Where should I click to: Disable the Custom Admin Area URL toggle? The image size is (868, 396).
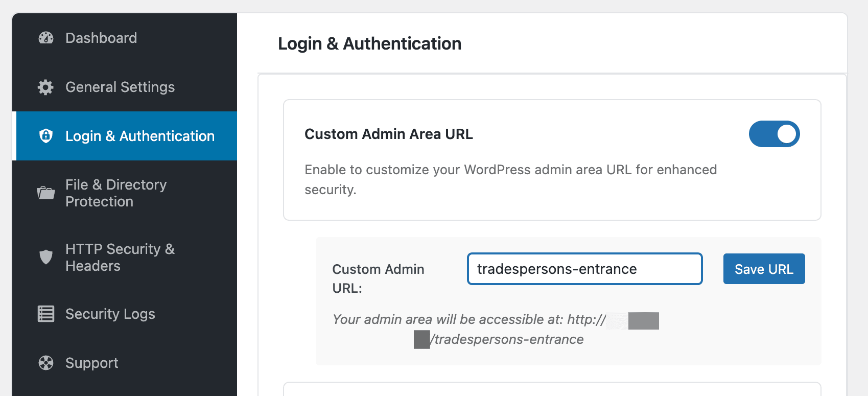(774, 134)
